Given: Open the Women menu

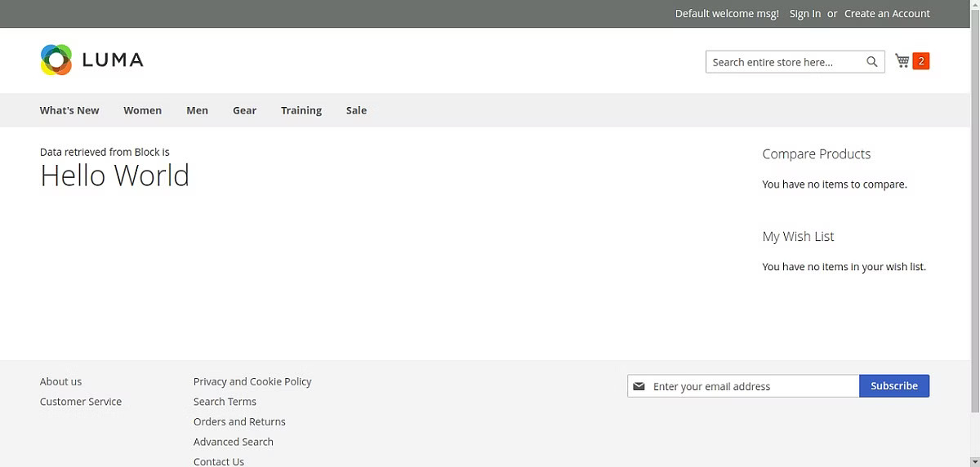Looking at the screenshot, I should pos(143,110).
